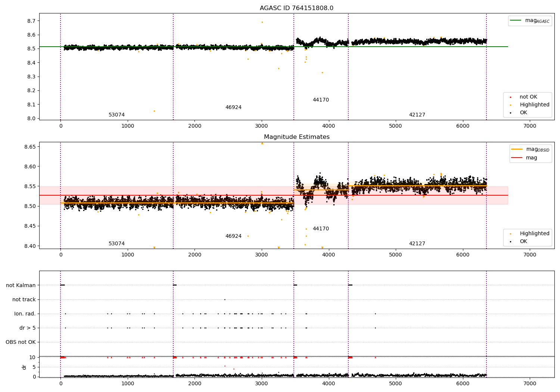
Task: Click the 7000 x-tick under the middle plot
Action: tap(530, 255)
